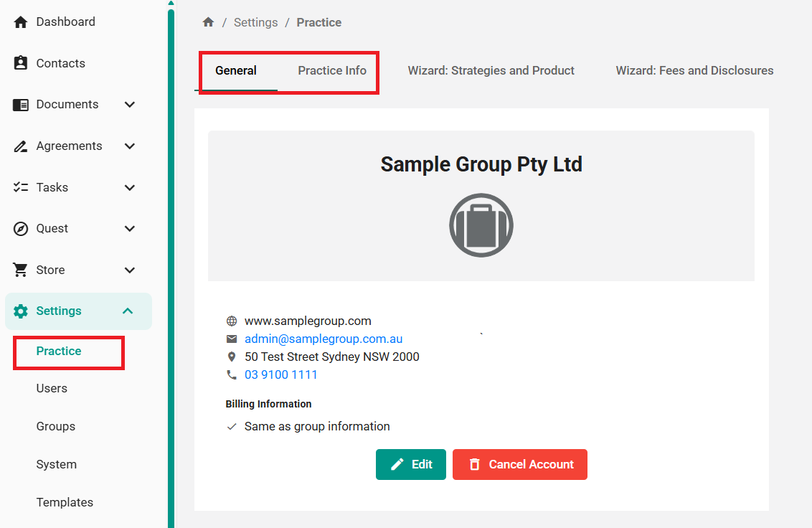Click the Contacts badge icon
Screen dimensions: 812x528
point(21,63)
